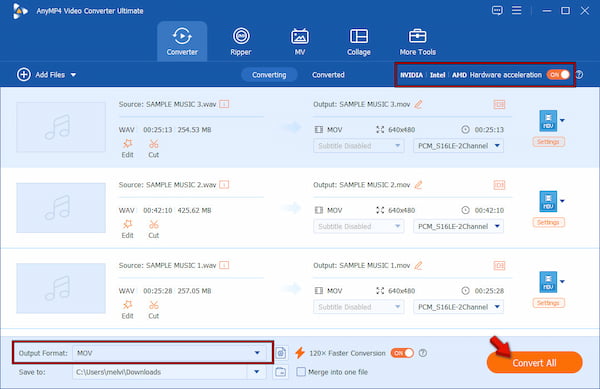Open subtitle dropdown for SAMPLE MUSIC 1
This screenshot has width=600, height=389.
(x=359, y=307)
